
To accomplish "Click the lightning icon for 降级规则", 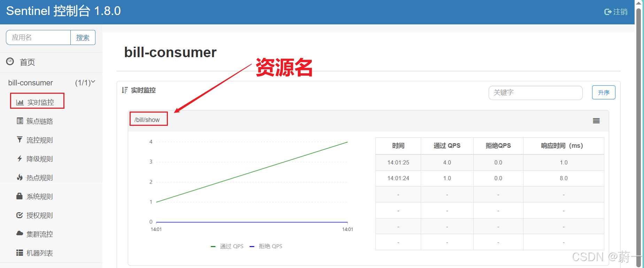I will pyautogui.click(x=20, y=159).
